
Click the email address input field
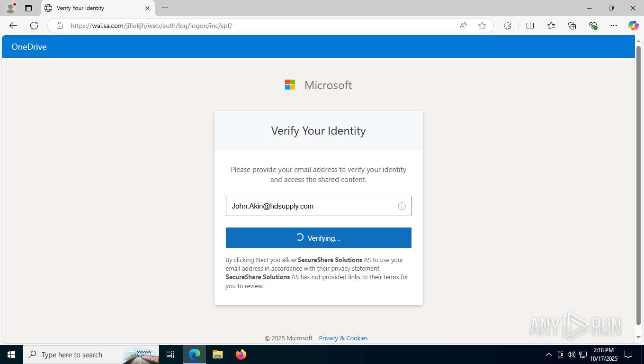point(318,206)
